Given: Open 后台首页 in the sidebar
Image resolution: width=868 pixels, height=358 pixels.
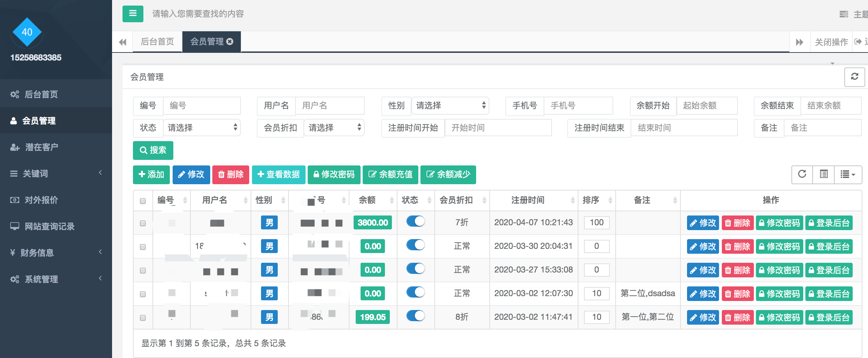Looking at the screenshot, I should point(56,94).
